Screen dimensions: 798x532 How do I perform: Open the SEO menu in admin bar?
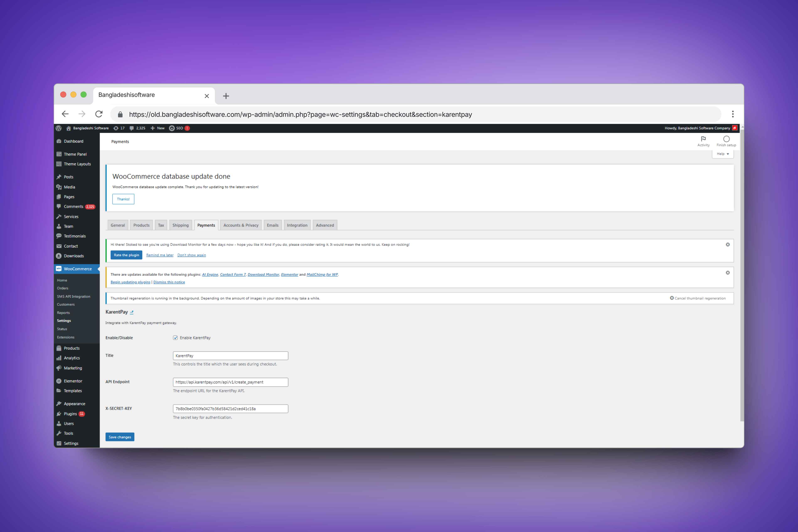179,128
